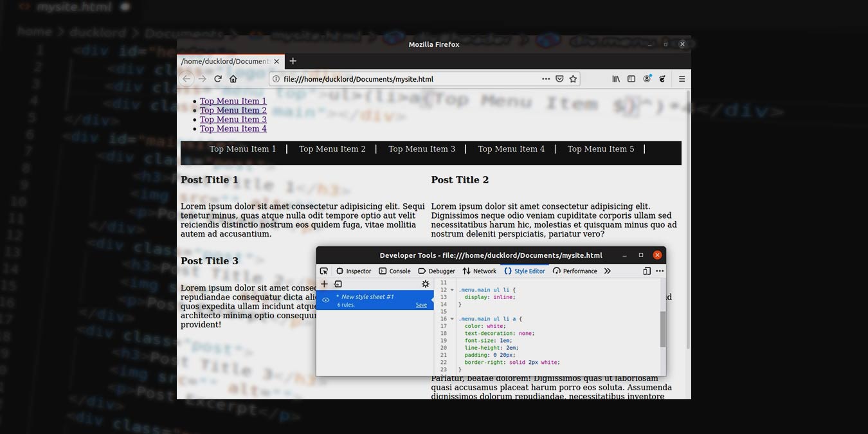Select the element picker in Developer Tools
This screenshot has height=434, width=868.
tap(324, 271)
